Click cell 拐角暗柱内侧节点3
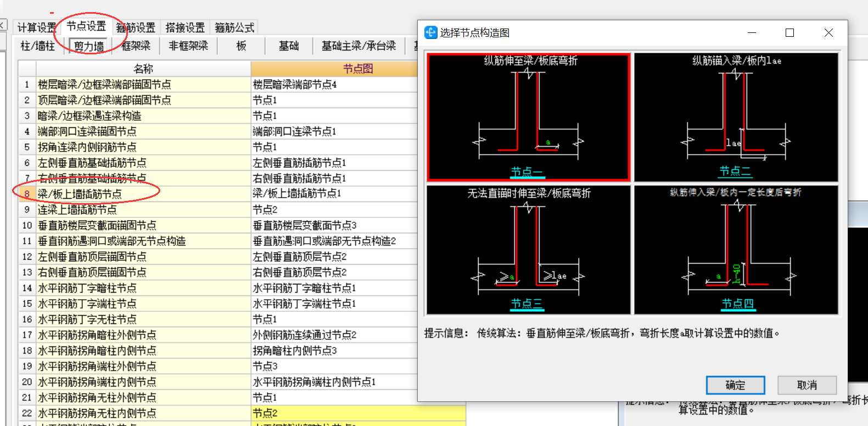 click(x=334, y=350)
